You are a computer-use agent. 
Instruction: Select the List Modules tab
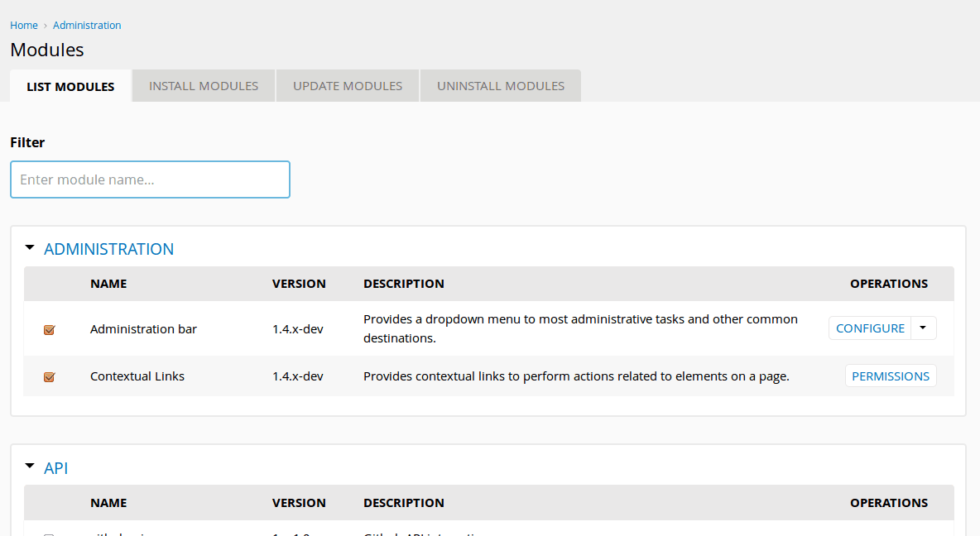70,85
